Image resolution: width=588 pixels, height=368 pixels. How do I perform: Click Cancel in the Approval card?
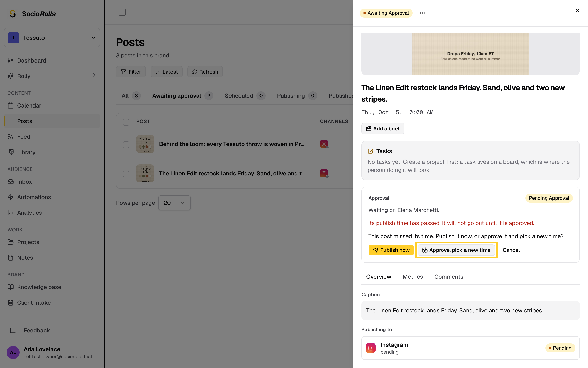click(511, 250)
